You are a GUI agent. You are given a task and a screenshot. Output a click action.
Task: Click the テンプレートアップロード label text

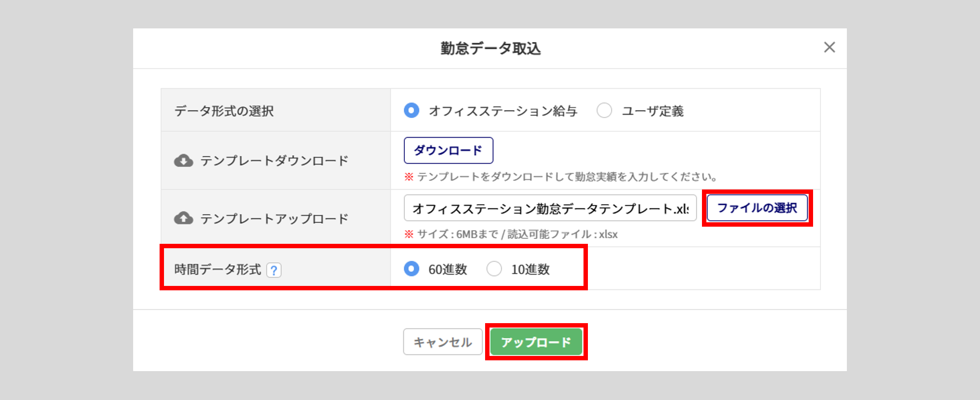pyautogui.click(x=274, y=218)
